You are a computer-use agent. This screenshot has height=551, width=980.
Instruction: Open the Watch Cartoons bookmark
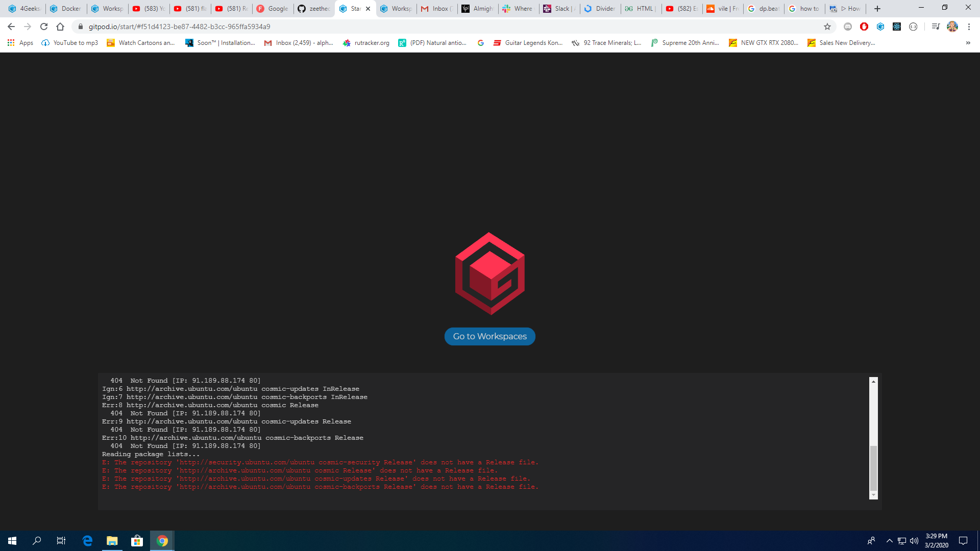(x=141, y=43)
